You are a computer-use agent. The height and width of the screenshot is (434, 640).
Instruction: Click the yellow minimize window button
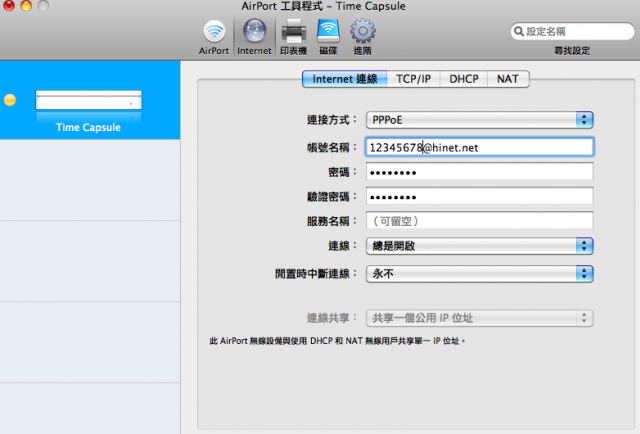(26, 5)
